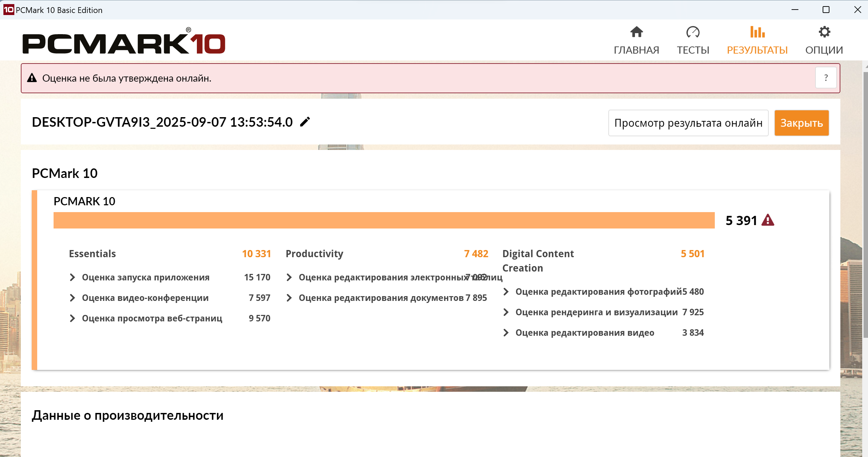Open the Опции gear icon
The image size is (868, 457).
pos(824,32)
